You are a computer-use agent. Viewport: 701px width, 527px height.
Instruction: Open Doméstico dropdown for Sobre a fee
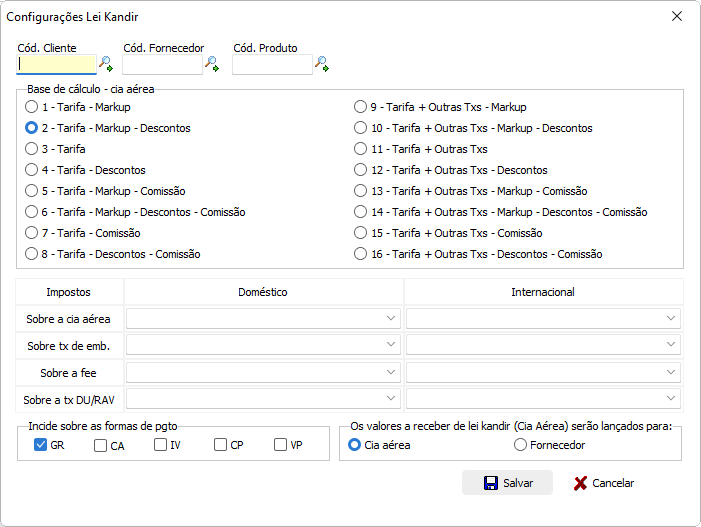pyautogui.click(x=263, y=372)
